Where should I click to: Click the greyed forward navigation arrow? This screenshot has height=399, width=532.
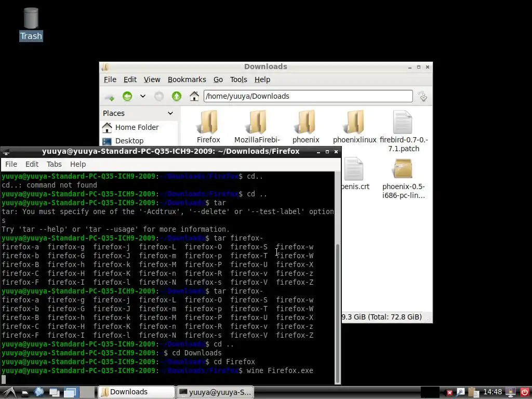point(159,96)
